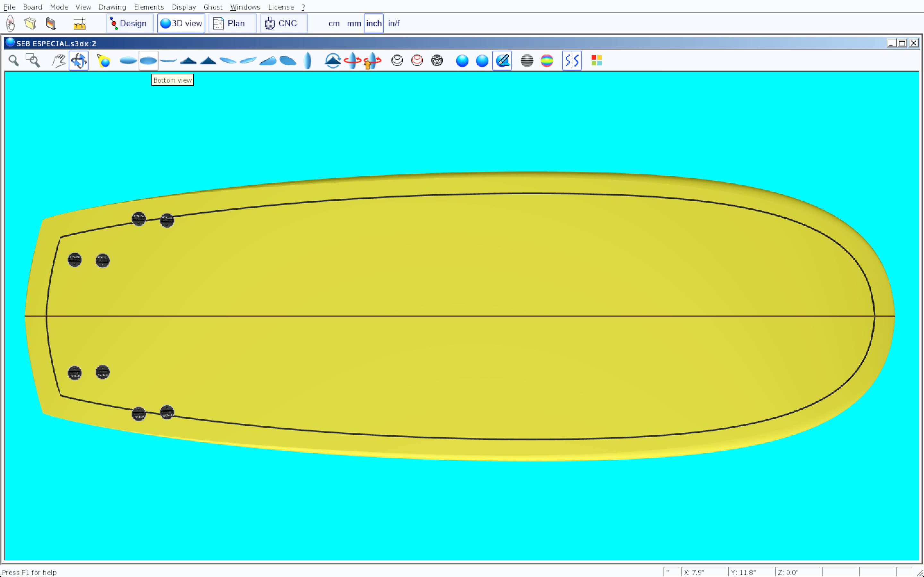Switch to Design mode
This screenshot has height=577, width=924.
tap(129, 23)
